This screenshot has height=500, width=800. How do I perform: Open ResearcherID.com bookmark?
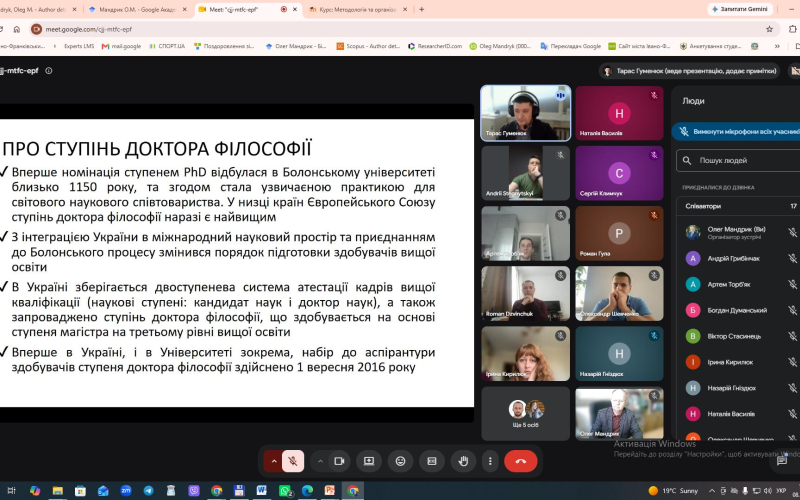click(x=435, y=46)
